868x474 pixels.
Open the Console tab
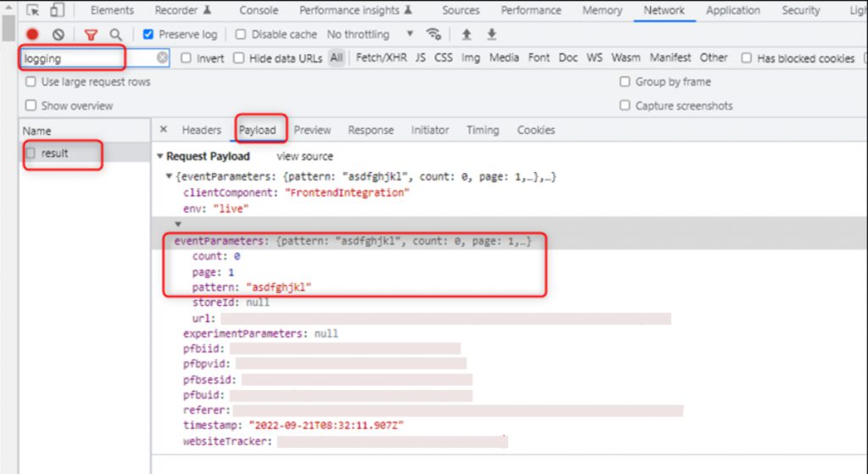click(x=259, y=10)
